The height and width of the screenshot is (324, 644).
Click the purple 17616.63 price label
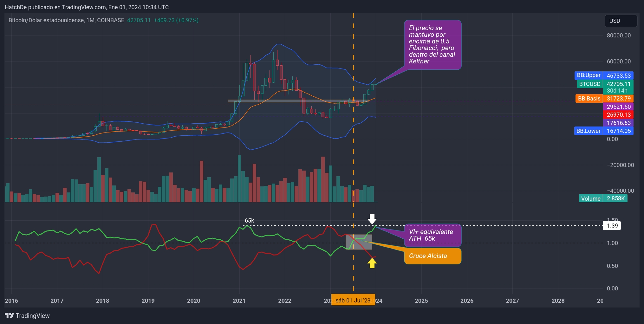pyautogui.click(x=618, y=123)
